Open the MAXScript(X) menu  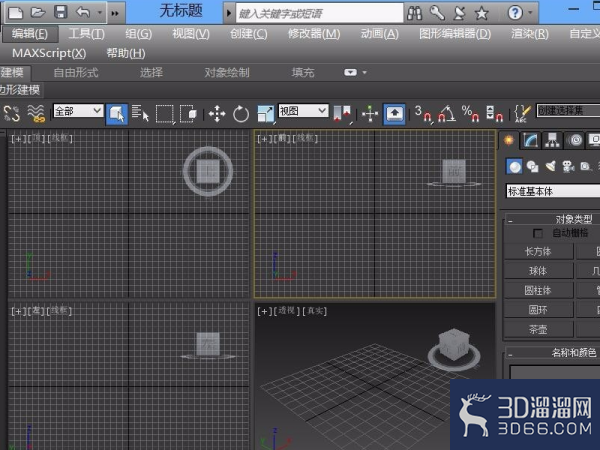tap(49, 53)
